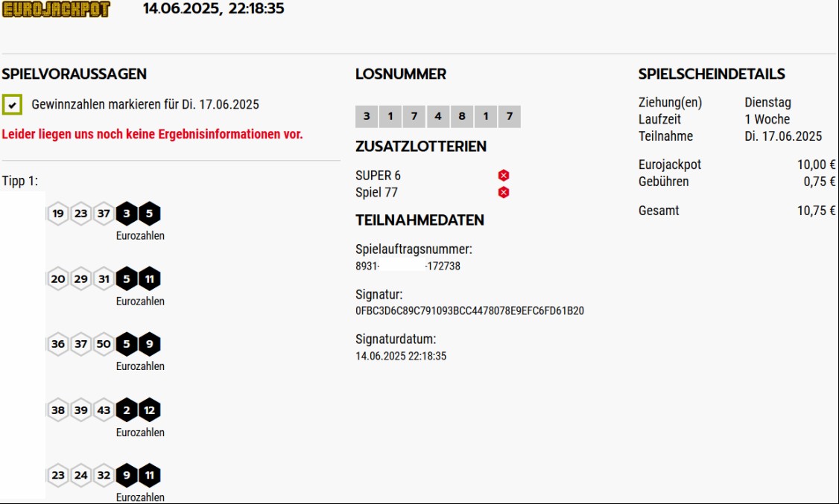Image resolution: width=839 pixels, height=504 pixels.
Task: Toggle the Gewinnzahlen markieren checkbox
Action: point(13,104)
